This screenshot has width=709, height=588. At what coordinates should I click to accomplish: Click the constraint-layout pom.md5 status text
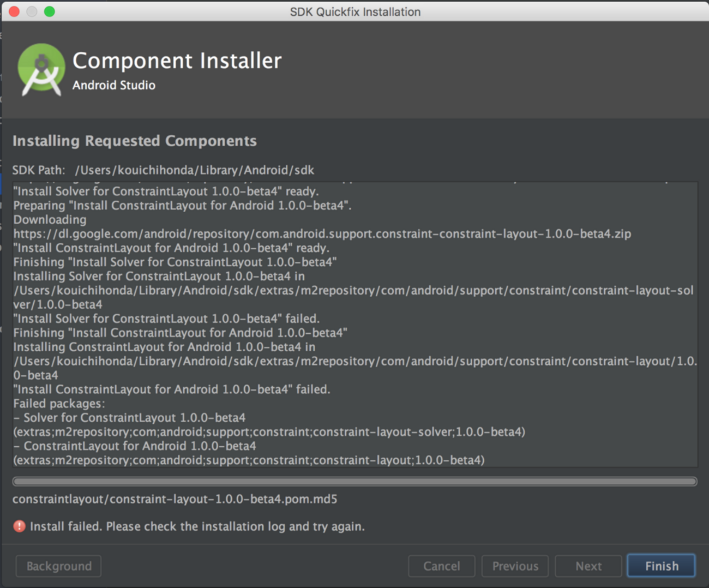click(x=175, y=499)
